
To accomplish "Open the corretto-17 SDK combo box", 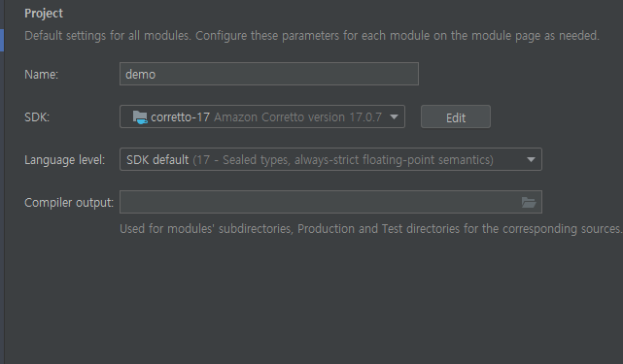I will click(262, 116).
